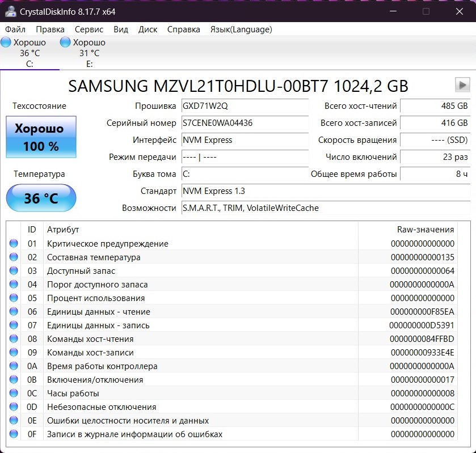Open the Сервис menu
This screenshot has height=453, width=476.
click(89, 29)
